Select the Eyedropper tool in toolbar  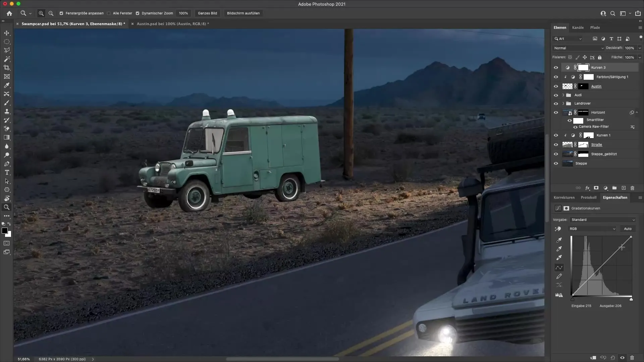coord(7,85)
